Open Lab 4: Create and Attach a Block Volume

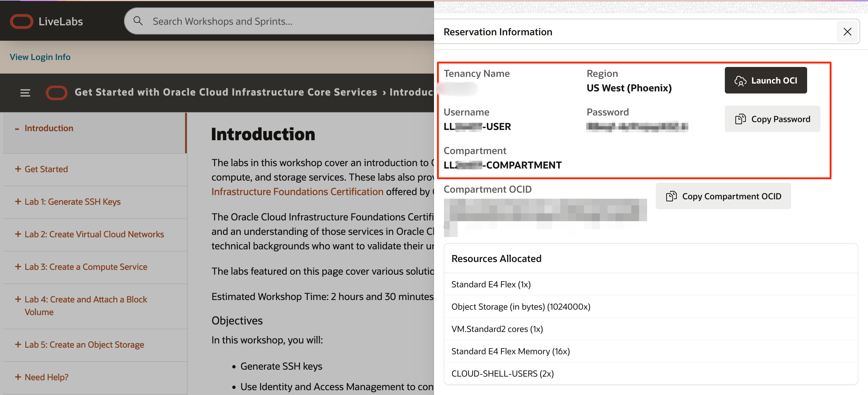click(86, 299)
